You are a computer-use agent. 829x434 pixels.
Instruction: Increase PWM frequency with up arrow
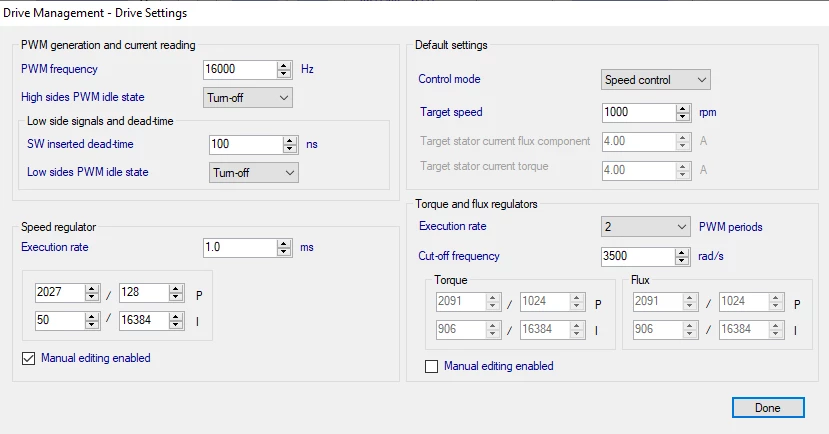coord(284,66)
